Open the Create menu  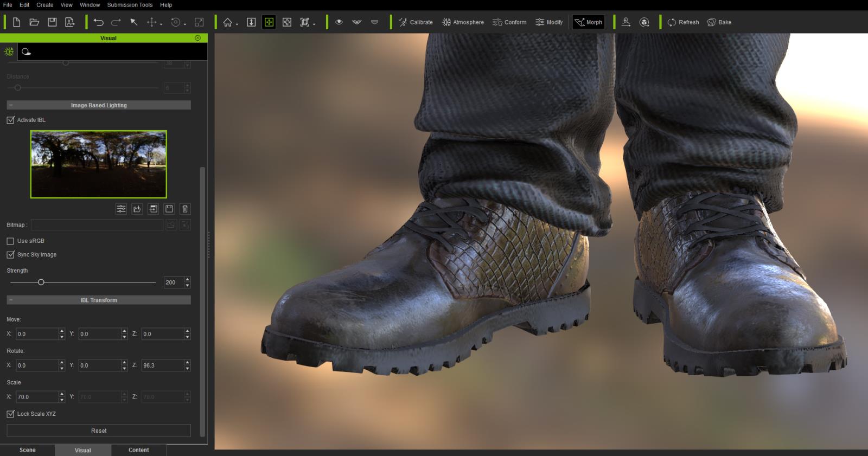pos(45,5)
